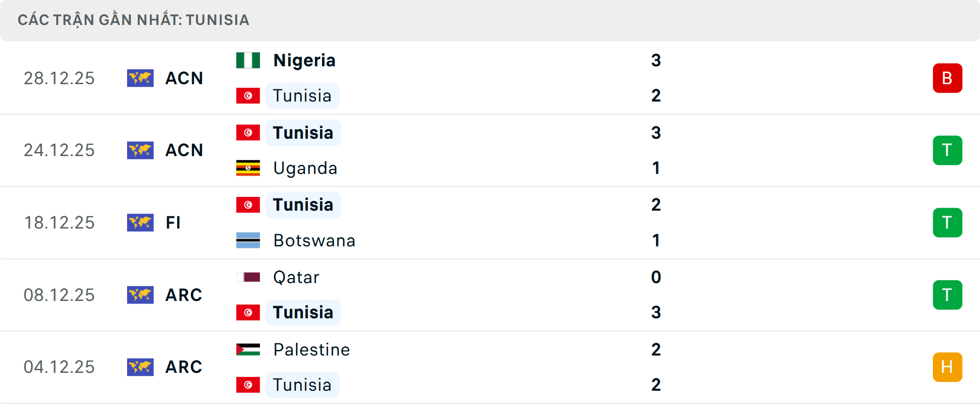The image size is (980, 404).
Task: Click the orange H draw badge
Action: tap(947, 367)
